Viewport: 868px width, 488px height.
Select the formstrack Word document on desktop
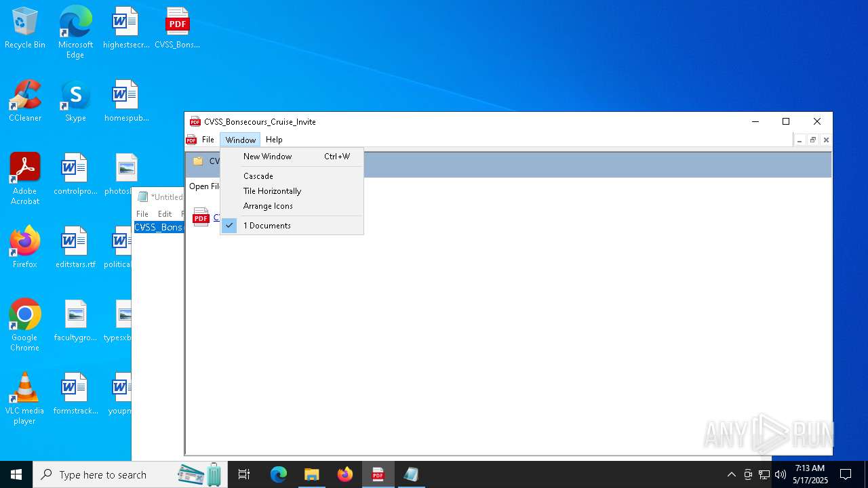tap(75, 394)
